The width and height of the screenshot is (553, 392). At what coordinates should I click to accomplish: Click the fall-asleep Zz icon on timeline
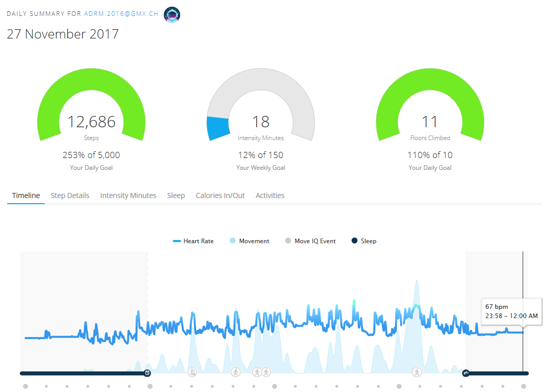point(466,373)
